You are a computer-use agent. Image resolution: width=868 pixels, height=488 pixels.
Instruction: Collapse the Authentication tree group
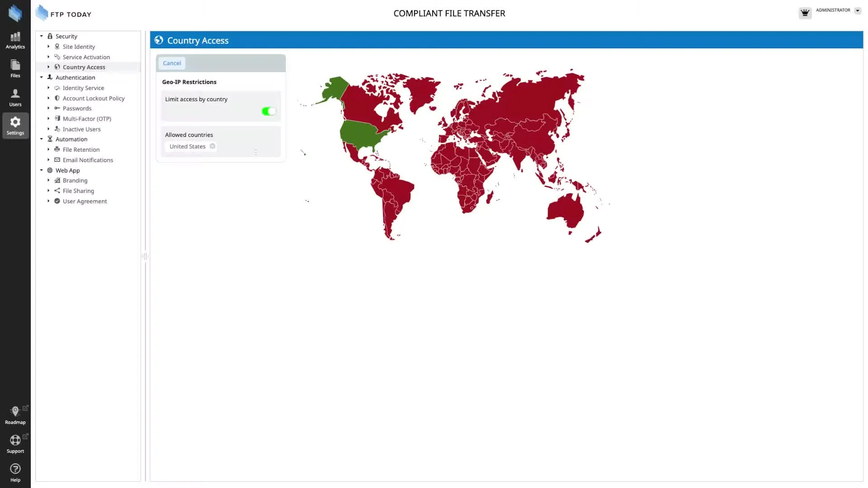[42, 77]
